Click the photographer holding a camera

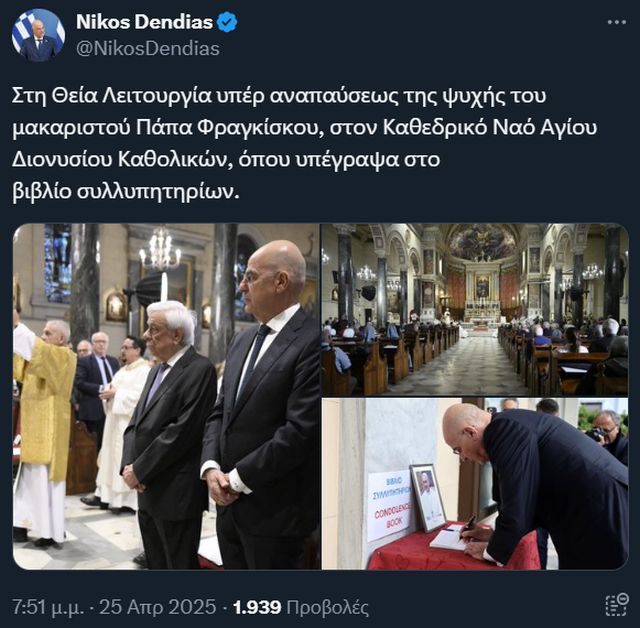point(607,436)
